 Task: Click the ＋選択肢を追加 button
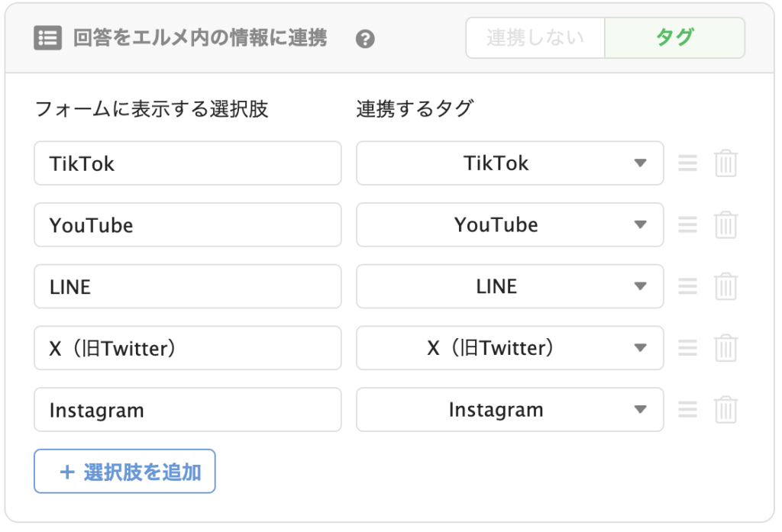(124, 471)
